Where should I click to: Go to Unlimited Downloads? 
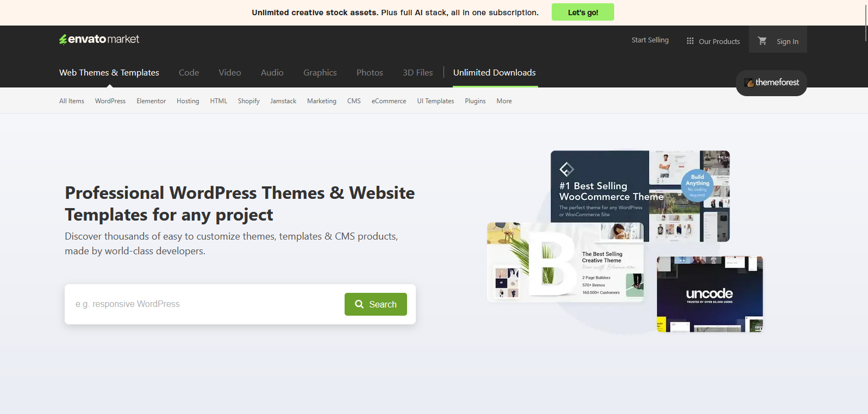[495, 72]
